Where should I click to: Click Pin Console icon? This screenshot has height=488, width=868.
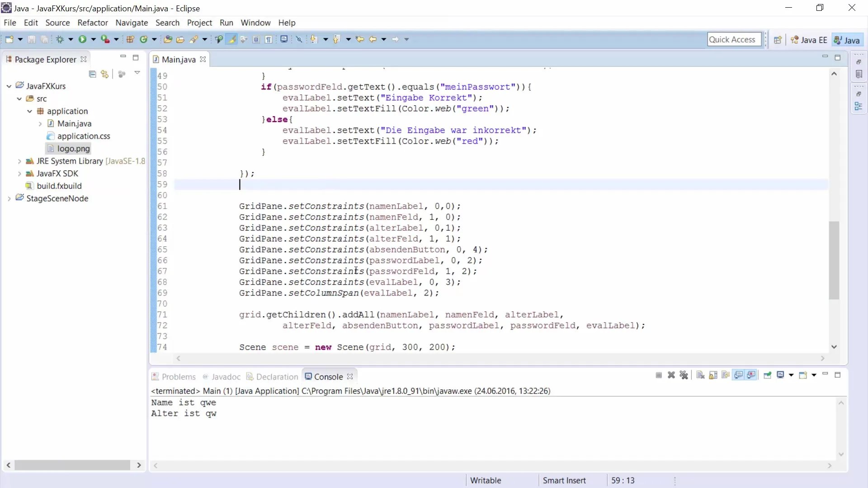tap(768, 375)
